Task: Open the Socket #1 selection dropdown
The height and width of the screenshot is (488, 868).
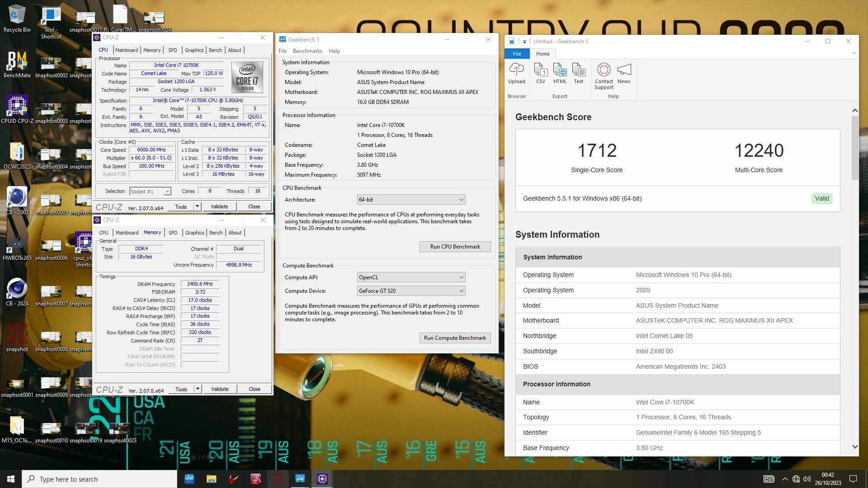Action: (150, 192)
